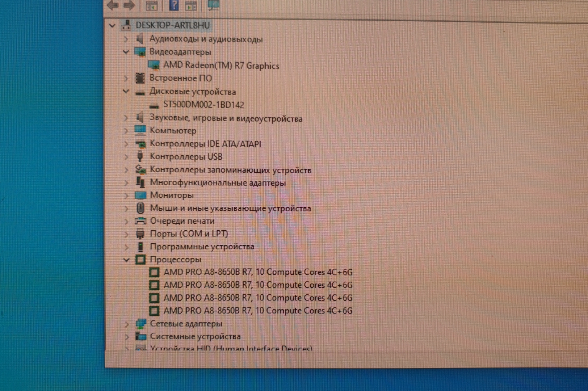Expand the Очереди печати chevron
The image size is (588, 391).
(126, 221)
